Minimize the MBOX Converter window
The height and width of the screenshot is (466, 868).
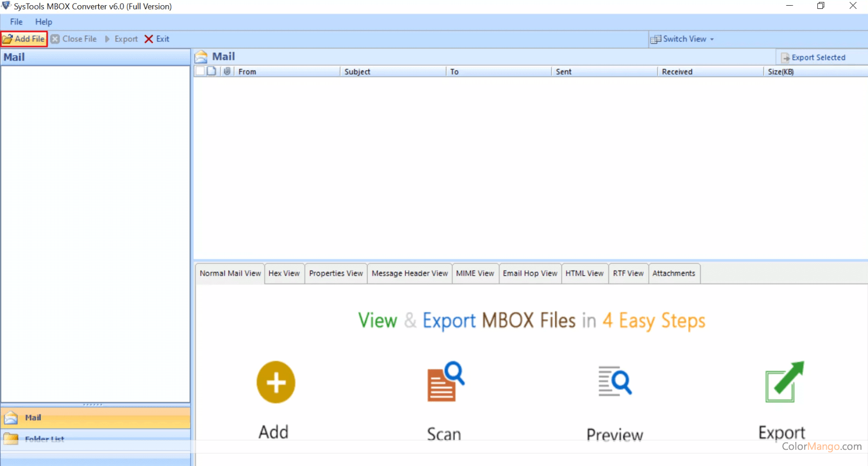[790, 6]
